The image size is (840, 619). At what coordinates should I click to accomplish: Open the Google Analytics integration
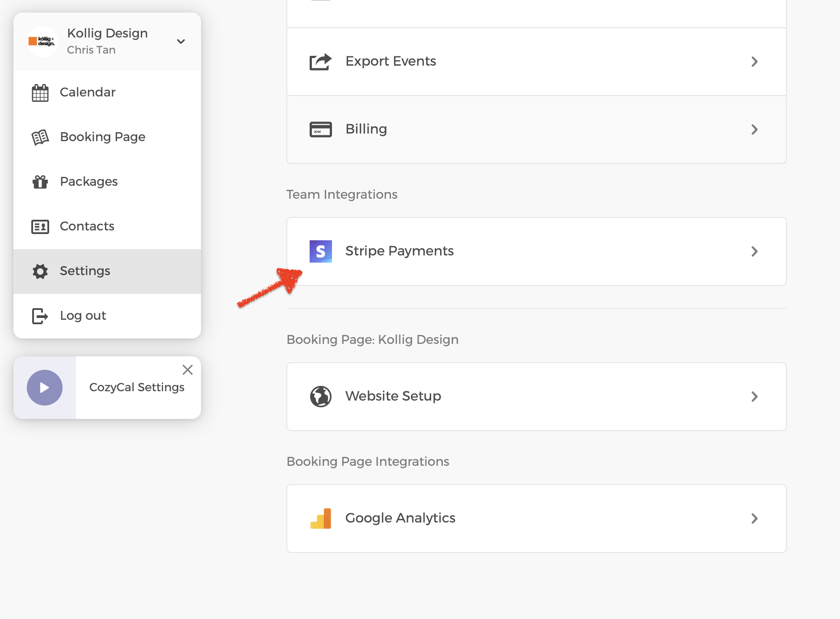pos(537,519)
